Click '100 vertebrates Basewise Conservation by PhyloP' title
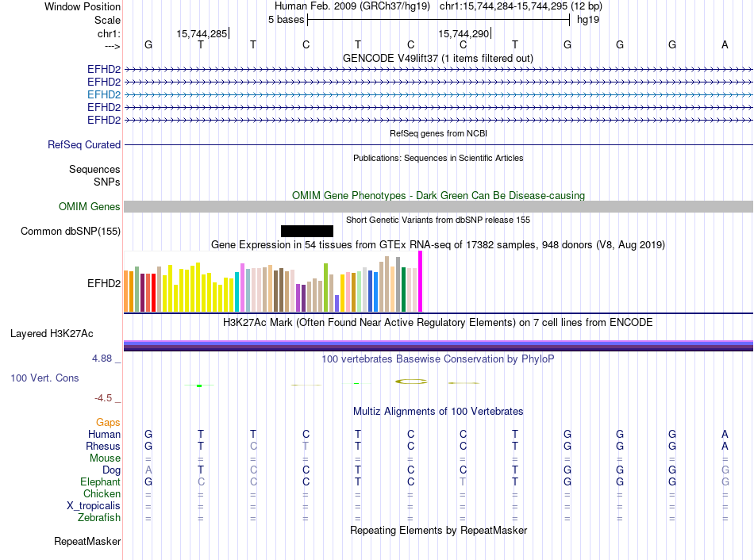The width and height of the screenshot is (754, 560). 438,359
